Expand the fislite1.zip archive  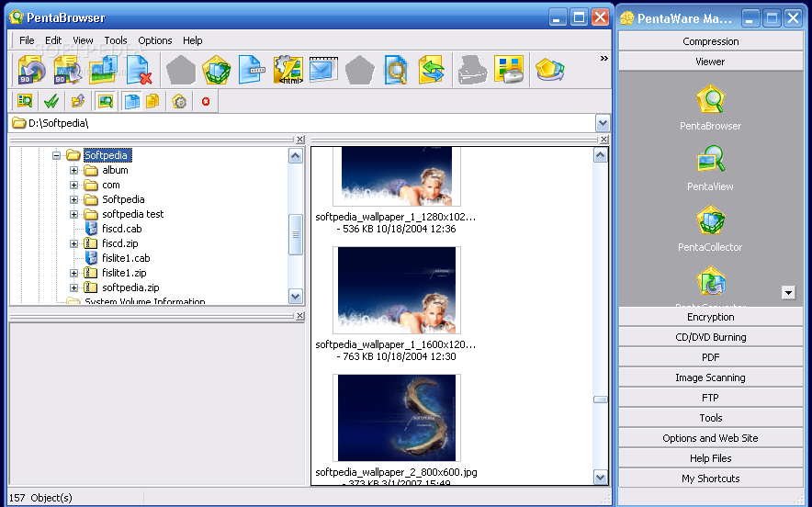point(73,273)
